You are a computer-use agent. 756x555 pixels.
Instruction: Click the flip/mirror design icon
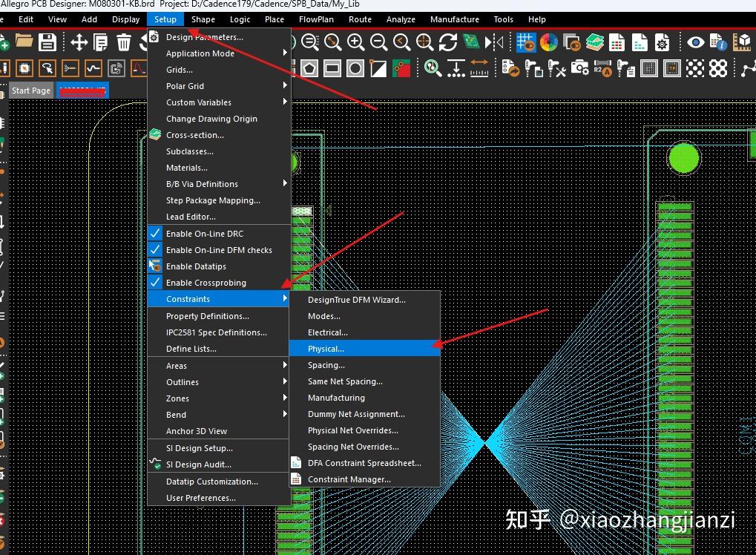[x=493, y=42]
